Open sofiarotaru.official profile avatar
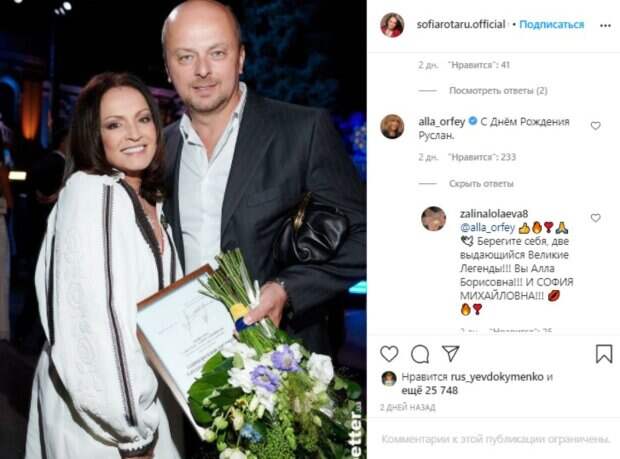This screenshot has width=620, height=459. 392,25
